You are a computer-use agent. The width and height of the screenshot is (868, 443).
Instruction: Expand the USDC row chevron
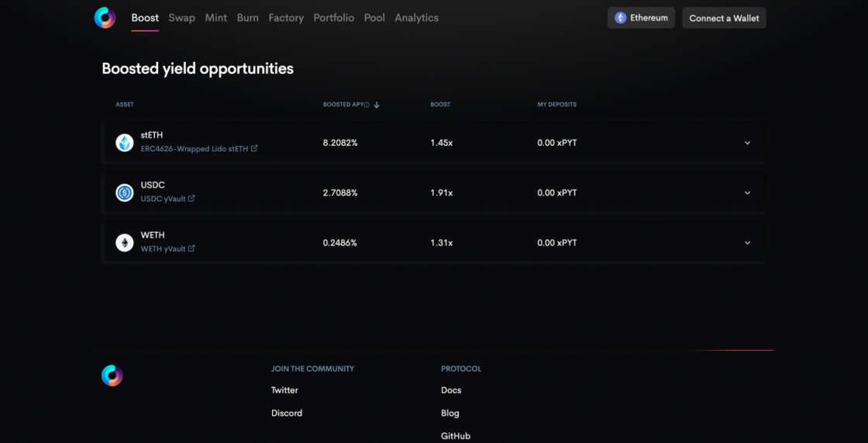(747, 192)
